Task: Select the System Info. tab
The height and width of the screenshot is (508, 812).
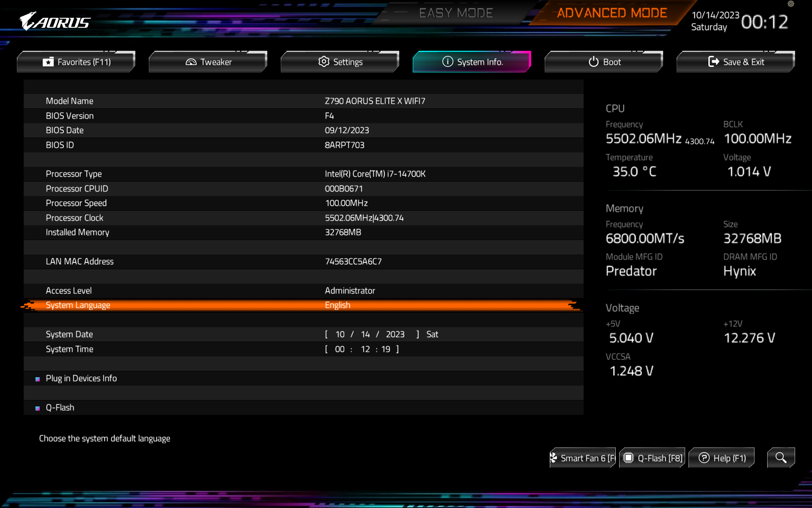Action: [472, 62]
